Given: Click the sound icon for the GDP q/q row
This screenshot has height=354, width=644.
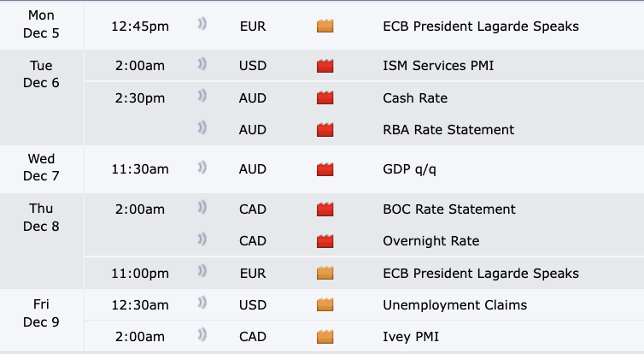Looking at the screenshot, I should tap(203, 170).
